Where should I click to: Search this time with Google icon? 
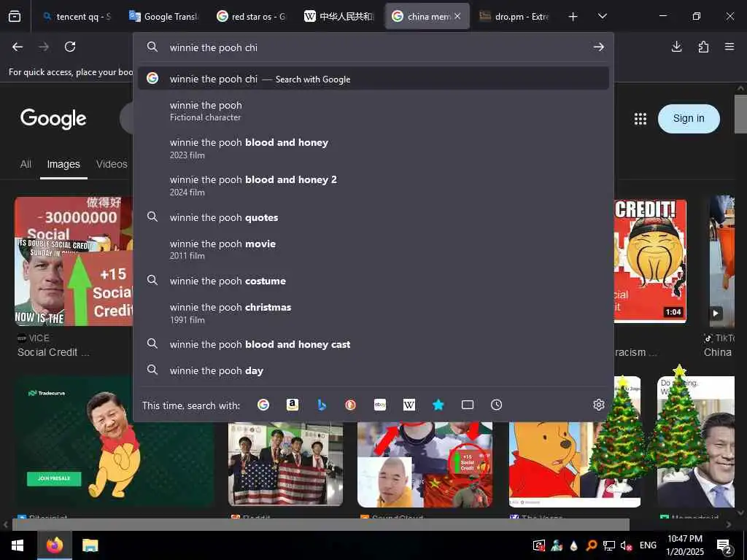click(x=263, y=405)
